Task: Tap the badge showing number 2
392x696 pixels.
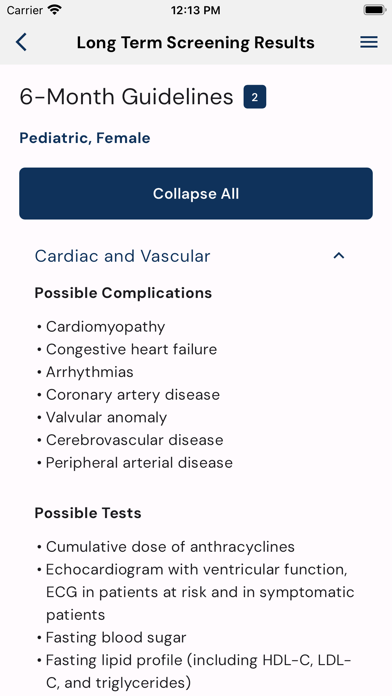Action: 255,97
